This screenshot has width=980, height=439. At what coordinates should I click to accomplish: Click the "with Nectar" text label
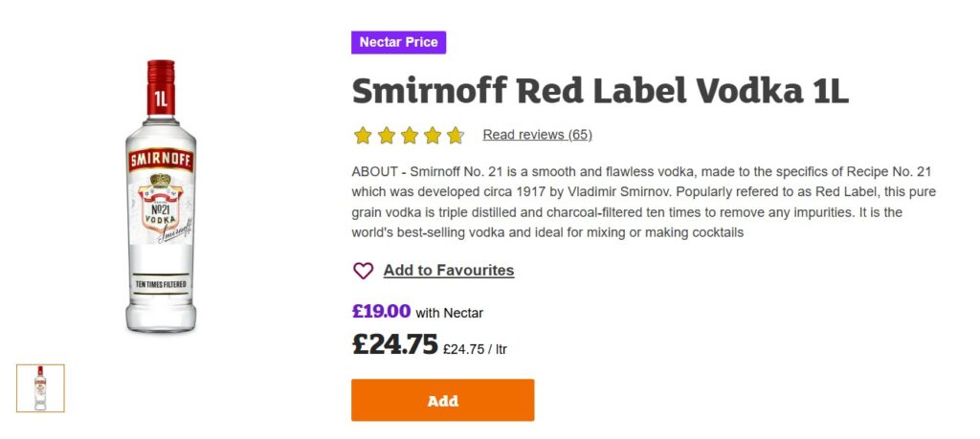(450, 313)
